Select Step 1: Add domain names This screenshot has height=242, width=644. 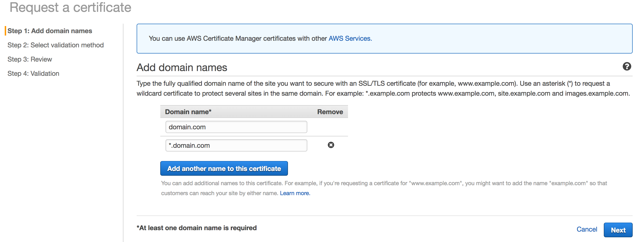(50, 31)
